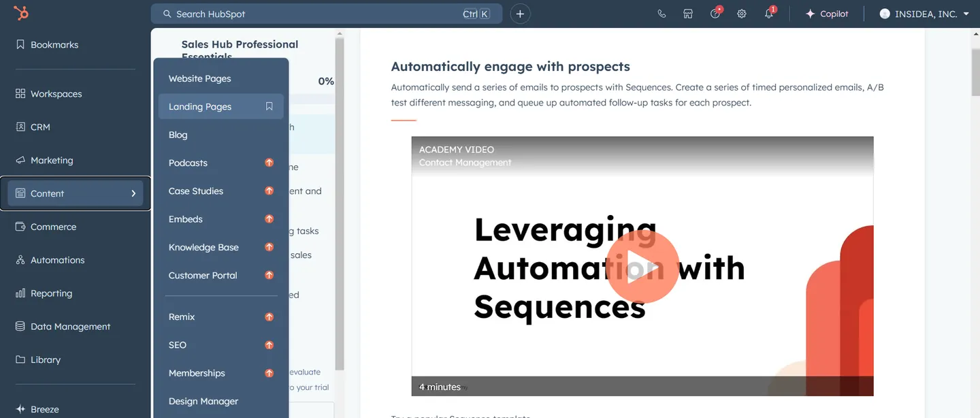
Task: Click upgrade arrow next to Customer Portal
Action: pyautogui.click(x=269, y=276)
